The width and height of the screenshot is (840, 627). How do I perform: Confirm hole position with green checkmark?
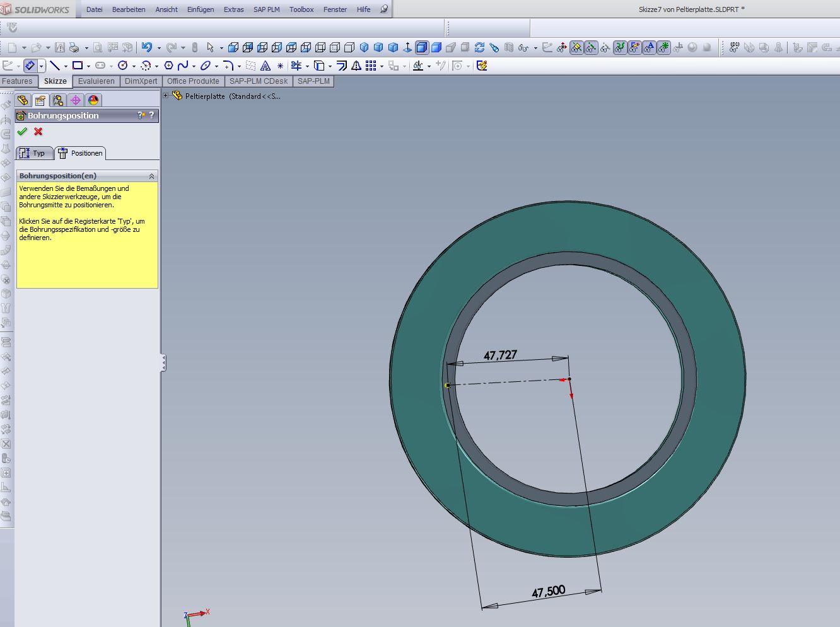pos(22,132)
